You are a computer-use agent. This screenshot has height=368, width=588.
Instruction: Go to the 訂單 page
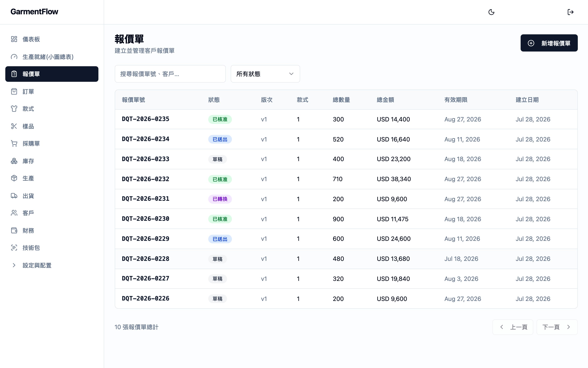(52, 92)
